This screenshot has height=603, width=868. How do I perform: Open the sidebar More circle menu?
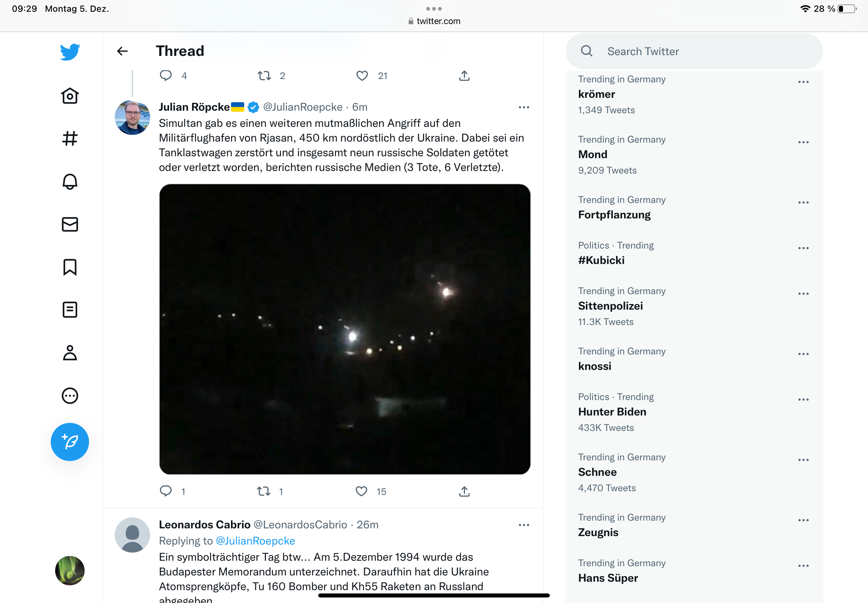pos(70,396)
